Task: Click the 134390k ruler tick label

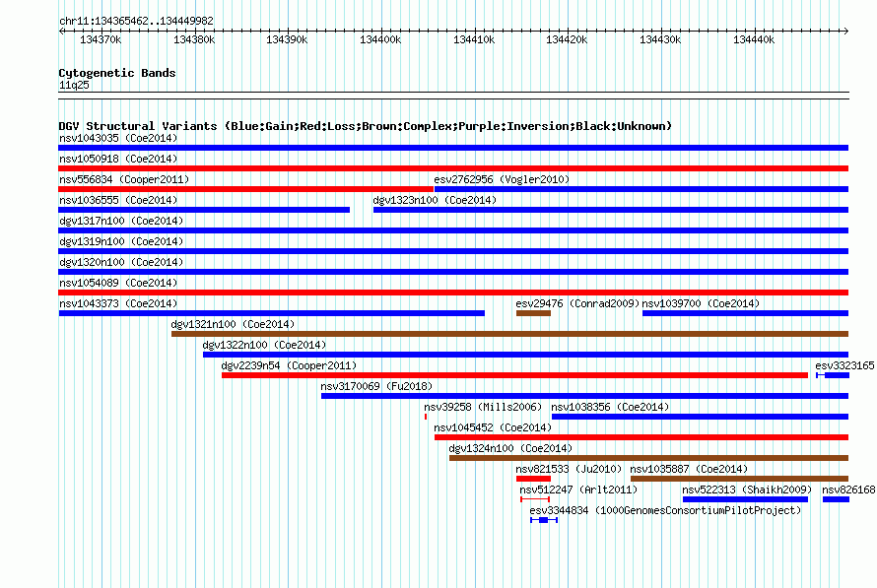Action: click(287, 39)
